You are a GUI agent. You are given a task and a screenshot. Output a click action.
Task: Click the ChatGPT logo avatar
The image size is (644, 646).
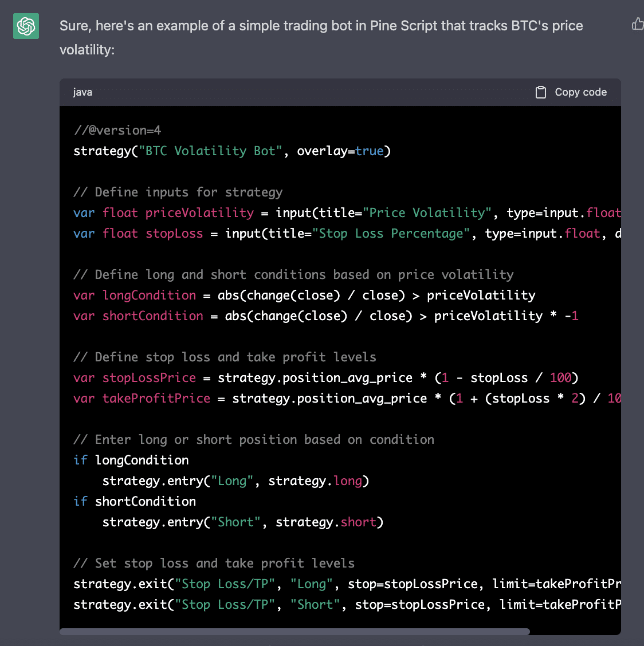point(26,26)
